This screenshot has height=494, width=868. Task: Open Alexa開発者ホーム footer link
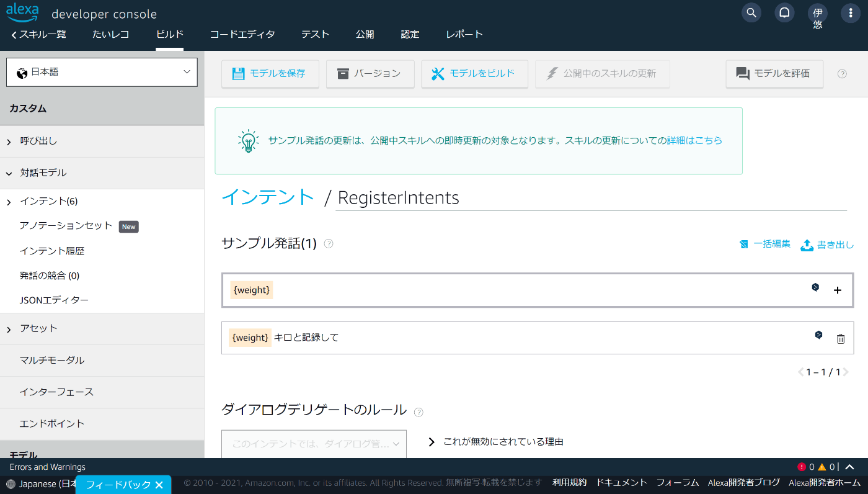pos(825,482)
